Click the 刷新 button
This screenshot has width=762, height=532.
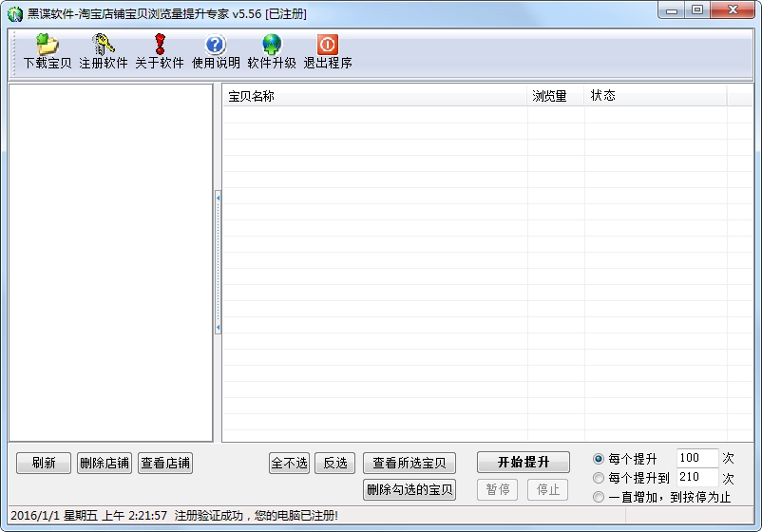pos(44,463)
